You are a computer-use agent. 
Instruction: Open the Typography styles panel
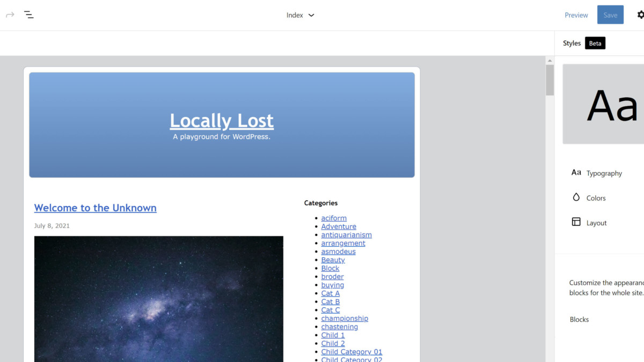604,173
